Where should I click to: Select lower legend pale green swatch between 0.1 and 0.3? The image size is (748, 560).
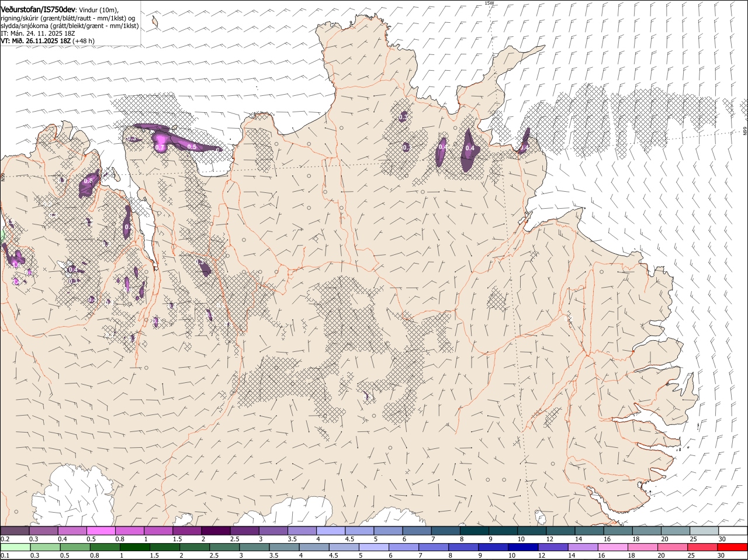pyautogui.click(x=15, y=547)
